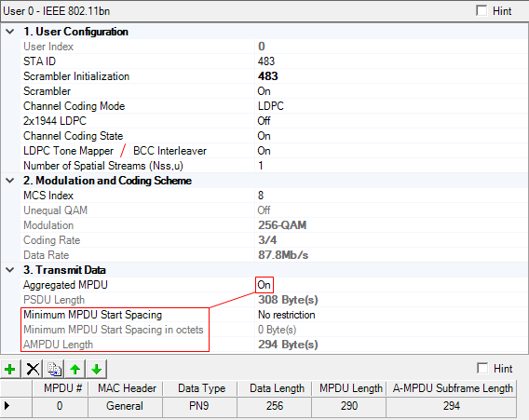Click Modulation value 256-QAM

[x=282, y=225]
